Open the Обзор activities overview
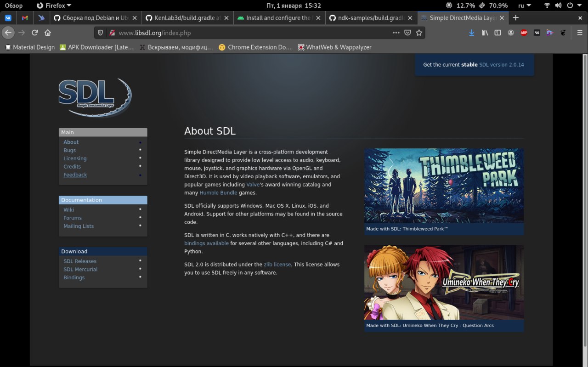Viewport: 588px width, 367px height. [14, 6]
